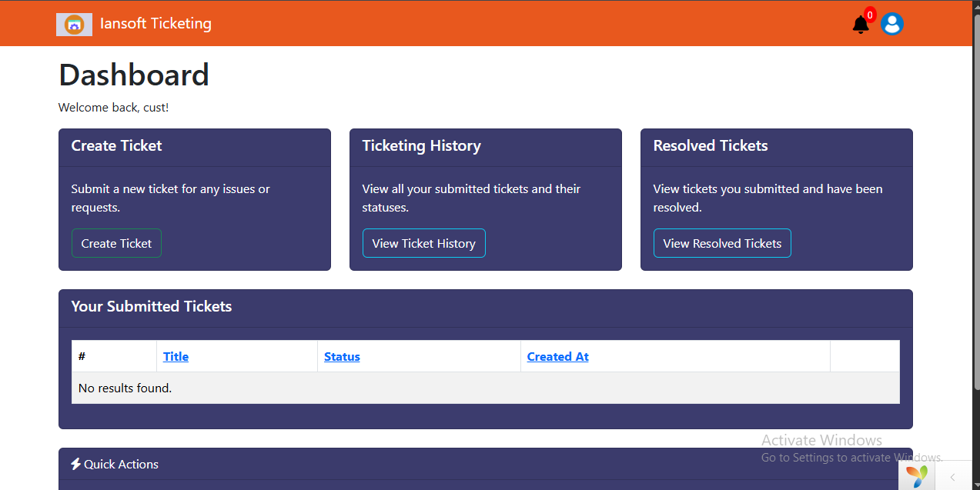The height and width of the screenshot is (490, 980).
Task: Sort table by Title column
Action: pyautogui.click(x=176, y=356)
